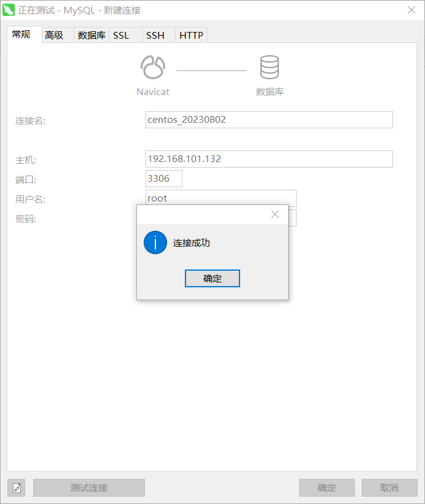Screen dimensions: 425x504
Task: Click the 用户名 label
Action: [30, 200]
